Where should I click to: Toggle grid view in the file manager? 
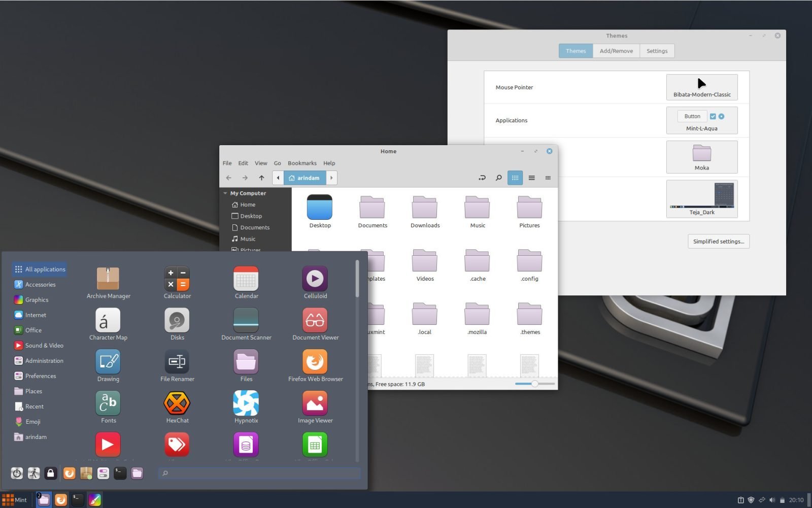pyautogui.click(x=515, y=178)
